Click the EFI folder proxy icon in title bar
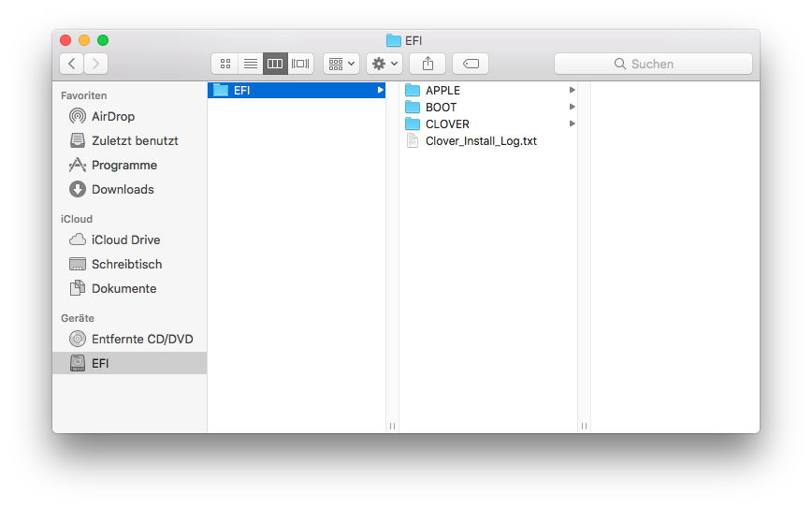 tap(394, 40)
